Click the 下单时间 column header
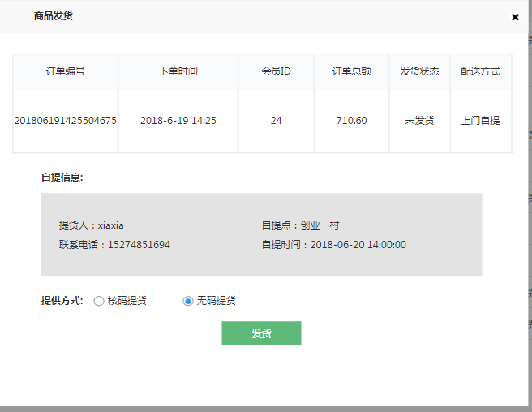Image resolution: width=532 pixels, height=412 pixels. [178, 71]
